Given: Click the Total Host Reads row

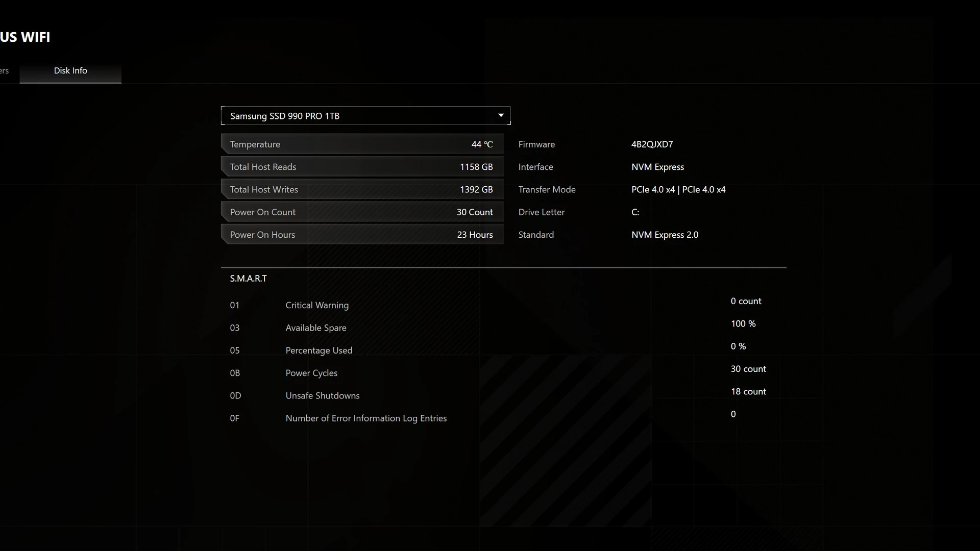Looking at the screenshot, I should (362, 167).
